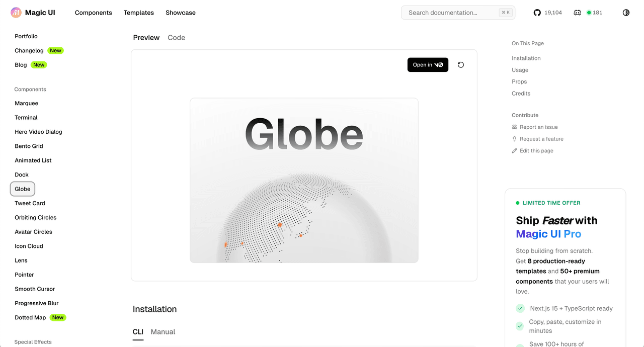Open the Templates menu item
Image resolution: width=644 pixels, height=347 pixels.
pyautogui.click(x=139, y=13)
